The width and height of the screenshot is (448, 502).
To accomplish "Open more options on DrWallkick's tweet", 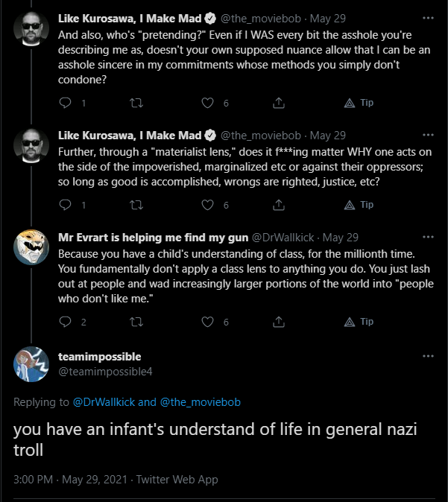I will tap(427, 238).
